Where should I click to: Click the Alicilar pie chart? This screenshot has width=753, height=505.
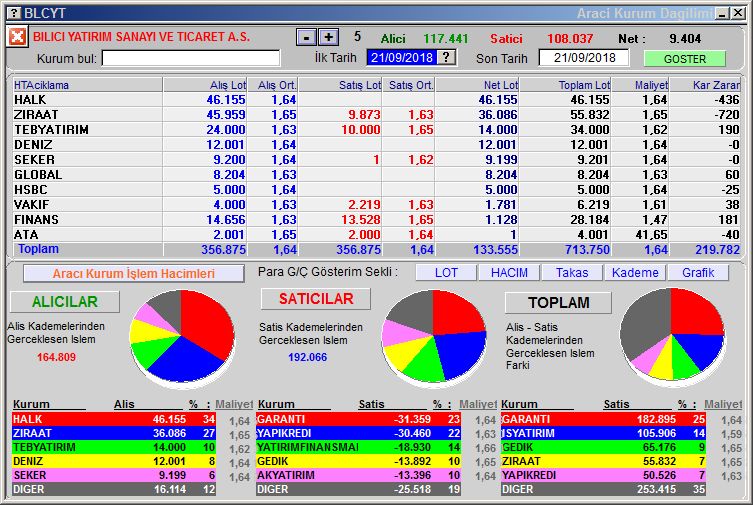(x=182, y=337)
